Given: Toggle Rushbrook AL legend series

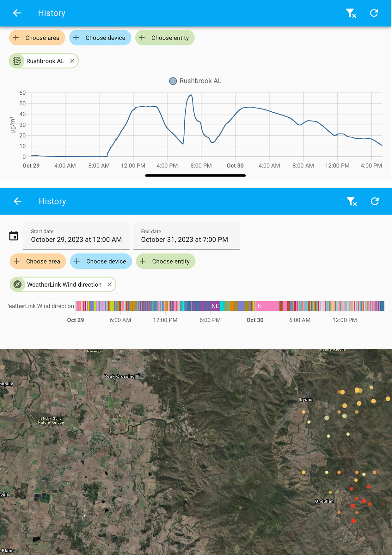Looking at the screenshot, I should pyautogui.click(x=195, y=81).
